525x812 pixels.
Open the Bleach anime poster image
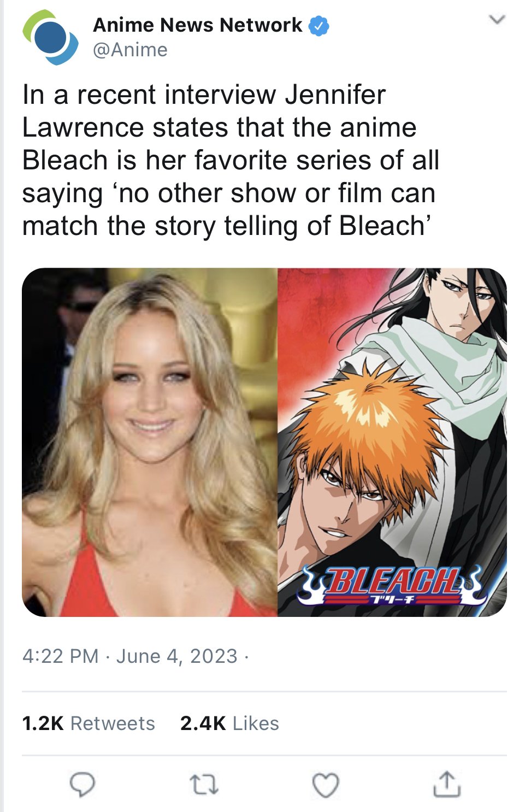(392, 442)
